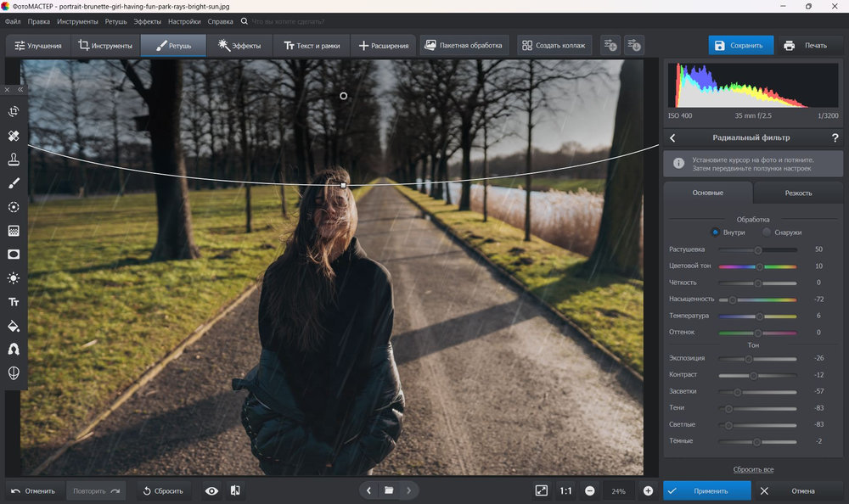Open the Файл menu
The height and width of the screenshot is (504, 849).
[13, 22]
